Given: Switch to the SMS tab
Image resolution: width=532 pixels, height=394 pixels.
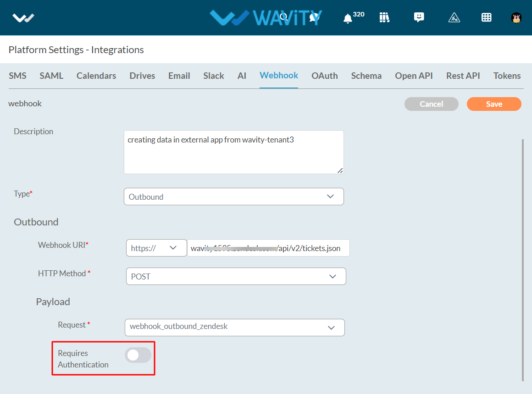Looking at the screenshot, I should (17, 76).
